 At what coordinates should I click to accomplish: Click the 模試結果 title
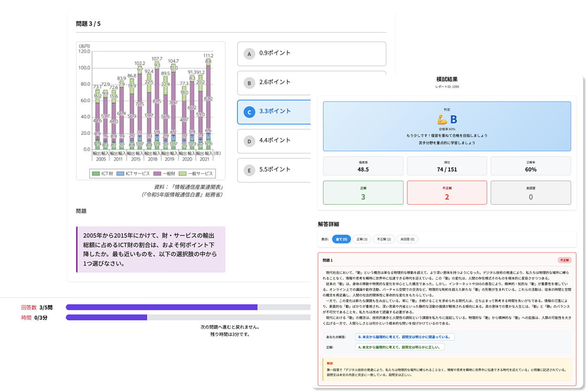447,79
